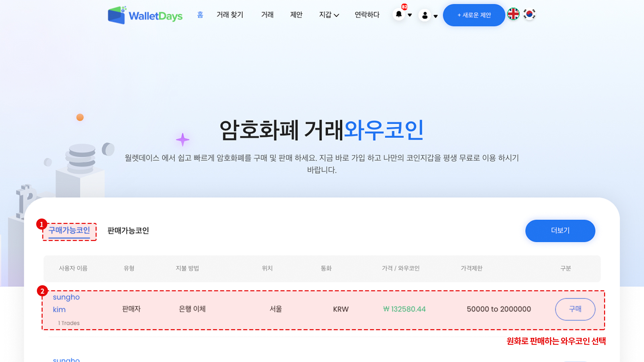The image size is (644, 362).
Task: Switch language with the Korean flag
Action: [529, 14]
